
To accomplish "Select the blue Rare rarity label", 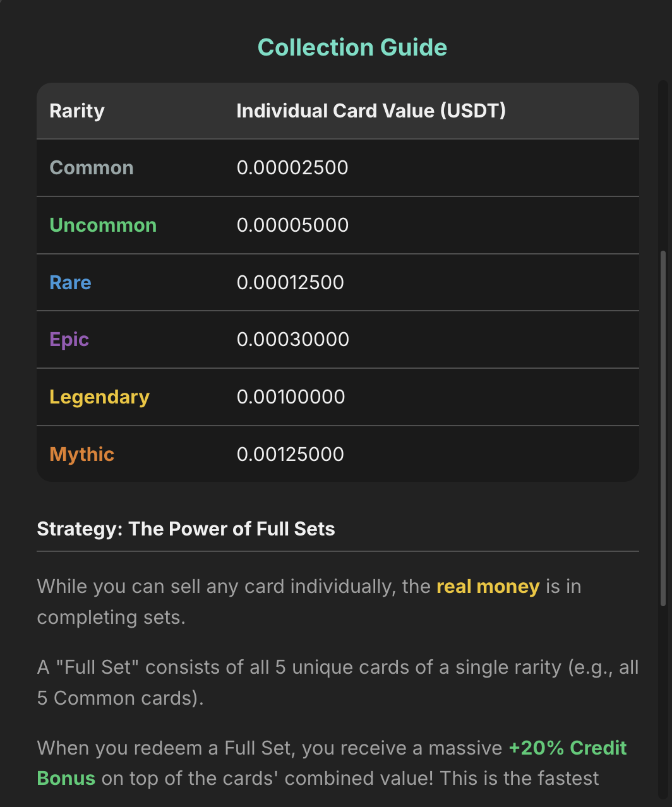I will click(x=70, y=282).
